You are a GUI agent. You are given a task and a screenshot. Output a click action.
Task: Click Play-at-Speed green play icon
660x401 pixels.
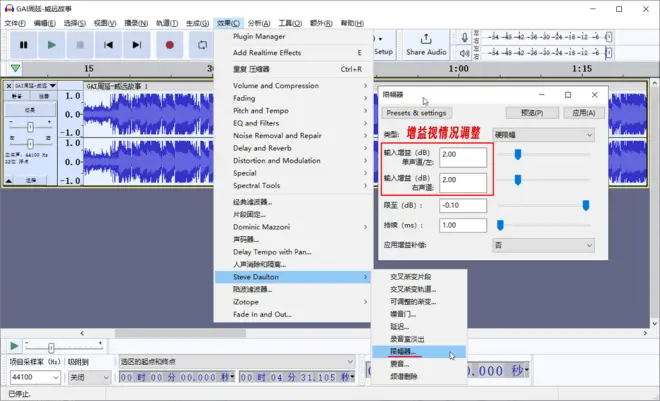click(x=14, y=346)
